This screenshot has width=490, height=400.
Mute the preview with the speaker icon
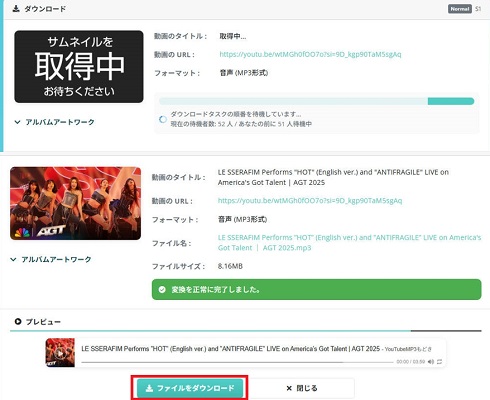pos(431,362)
